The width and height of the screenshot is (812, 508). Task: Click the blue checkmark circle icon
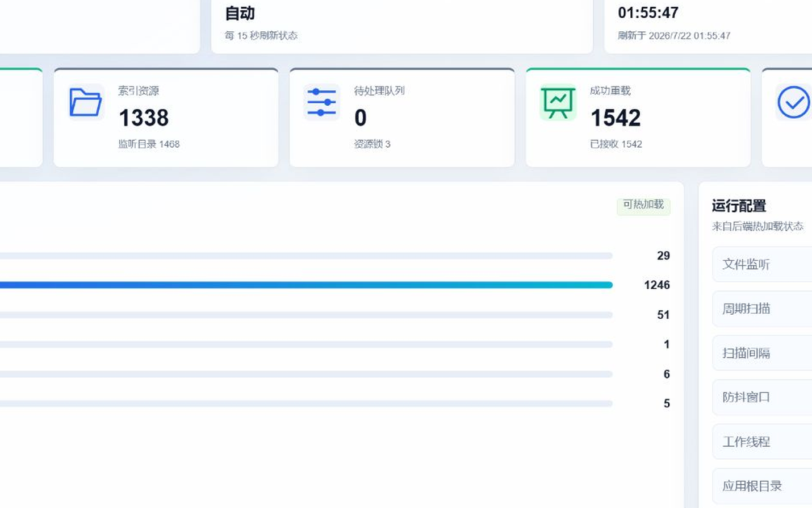(793, 102)
